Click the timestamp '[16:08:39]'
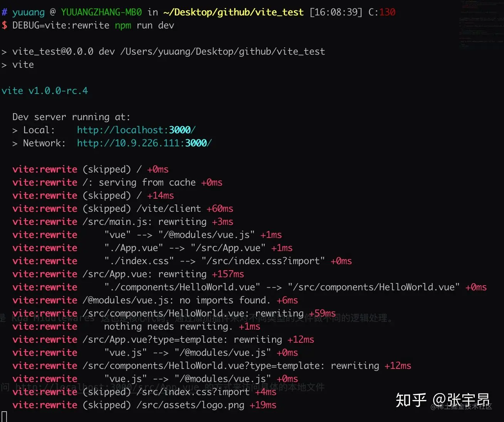The image size is (504, 422). click(336, 12)
